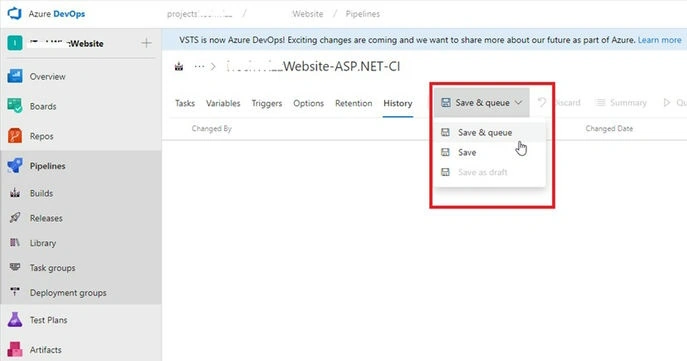Click the Deployment groups icon
687x361 pixels.
tap(15, 291)
